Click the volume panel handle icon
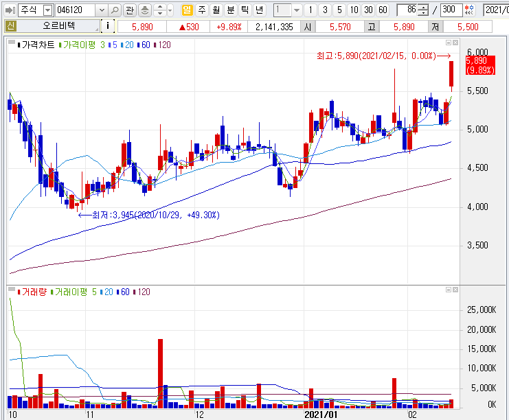The width and height of the screenshot is (509, 420). [12, 289]
